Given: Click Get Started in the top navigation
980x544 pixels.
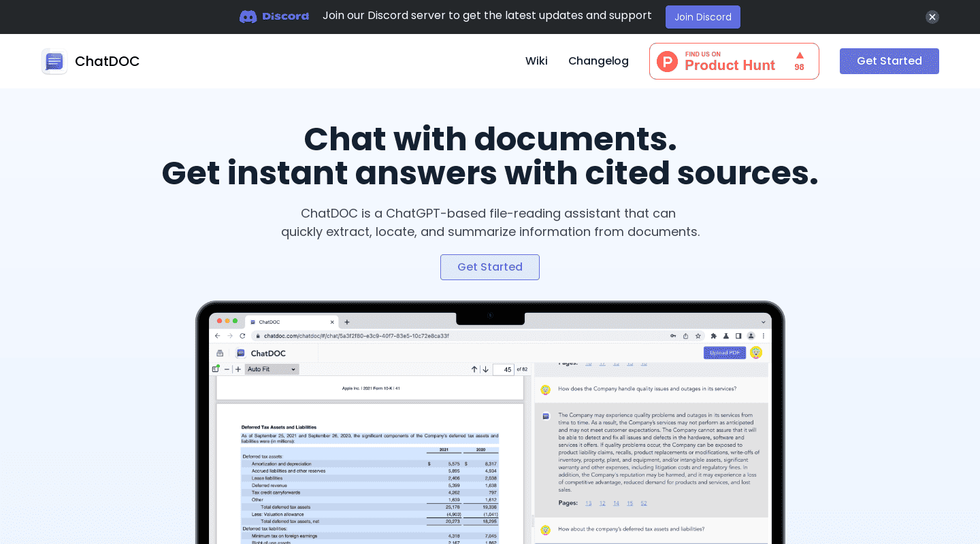Looking at the screenshot, I should [889, 61].
